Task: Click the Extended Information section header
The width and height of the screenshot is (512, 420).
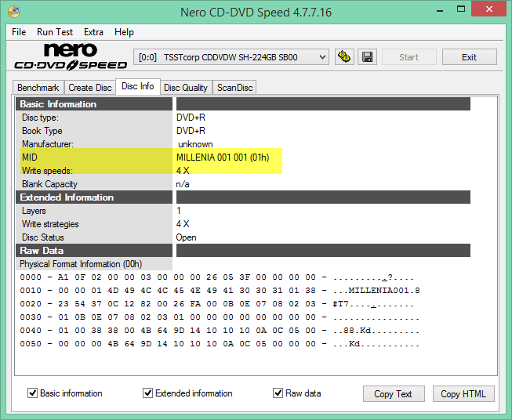Action: point(94,197)
